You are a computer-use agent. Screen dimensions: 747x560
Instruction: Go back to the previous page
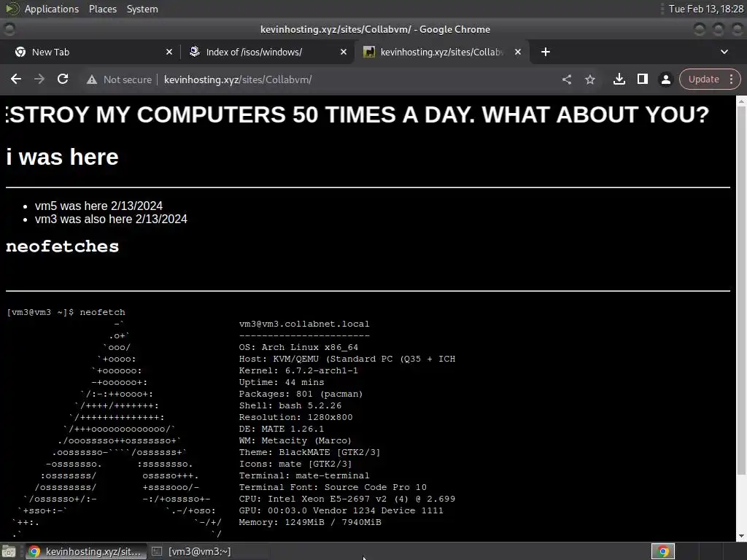(x=16, y=79)
